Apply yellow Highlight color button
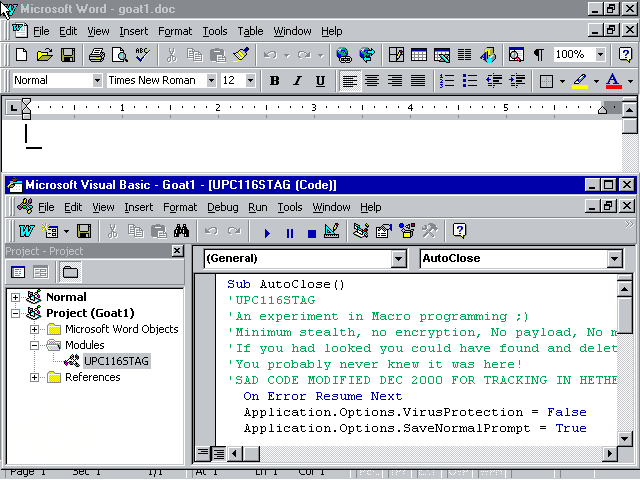 pos(580,81)
